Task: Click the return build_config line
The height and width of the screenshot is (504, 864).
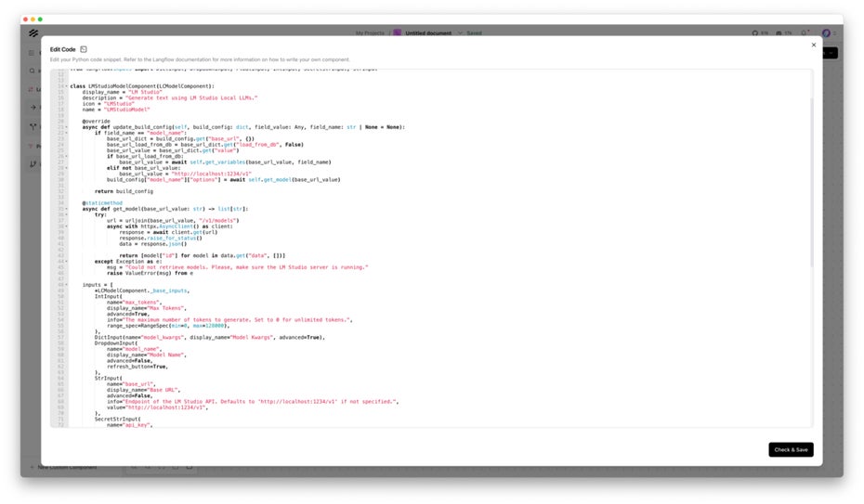Action: click(x=124, y=191)
